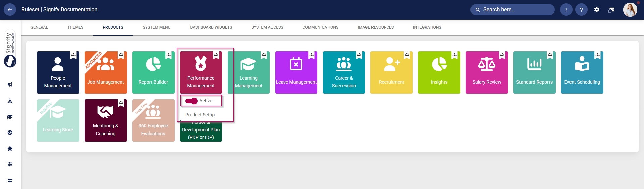Viewport: 644px width, 189px height.
Task: Switch to the Themes tab
Action: pyautogui.click(x=75, y=27)
